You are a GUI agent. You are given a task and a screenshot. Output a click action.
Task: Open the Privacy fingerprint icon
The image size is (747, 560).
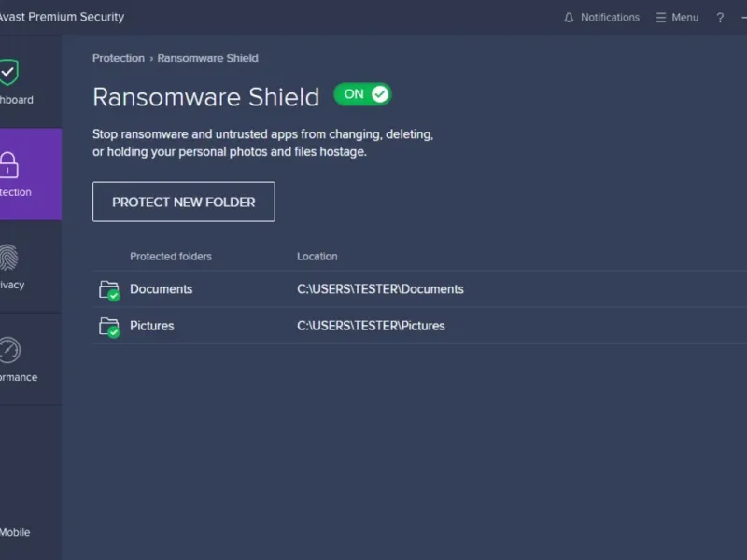(x=8, y=258)
